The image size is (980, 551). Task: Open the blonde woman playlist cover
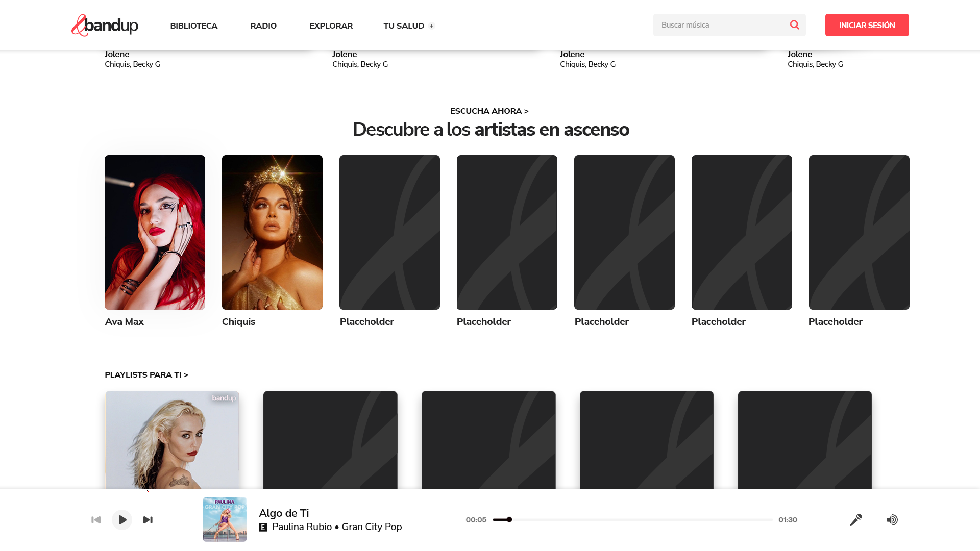click(172, 440)
